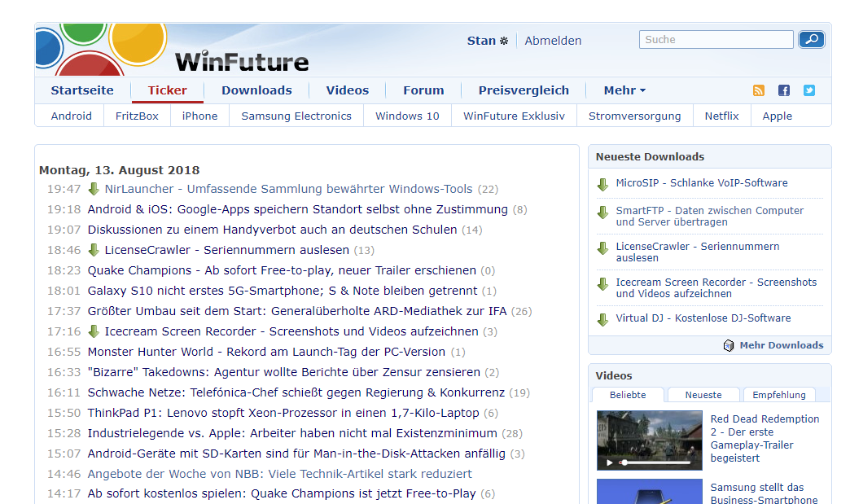Viewport: 850px width, 504px height.
Task: Open WinFuture's Twitter page via the bird icon
Action: click(808, 90)
